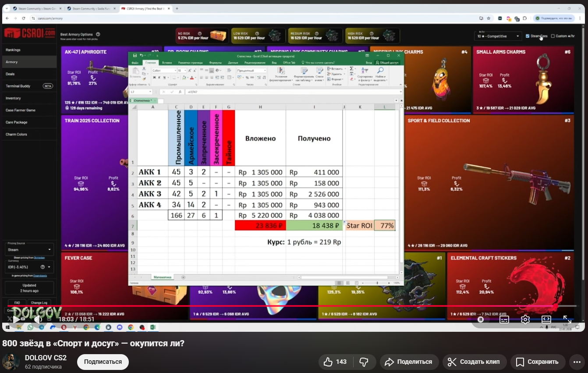The width and height of the screenshot is (588, 373).
Task: Toggle italic К formatting in Excel
Action: tap(159, 78)
